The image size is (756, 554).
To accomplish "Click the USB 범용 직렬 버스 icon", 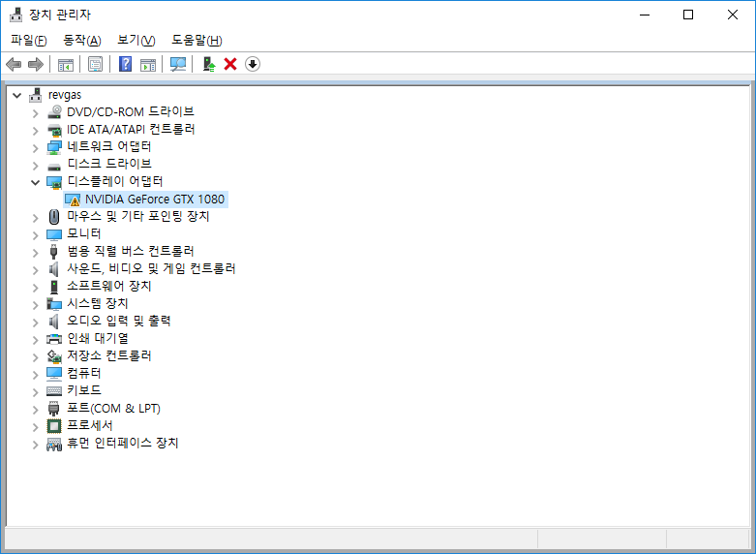I will click(x=54, y=252).
